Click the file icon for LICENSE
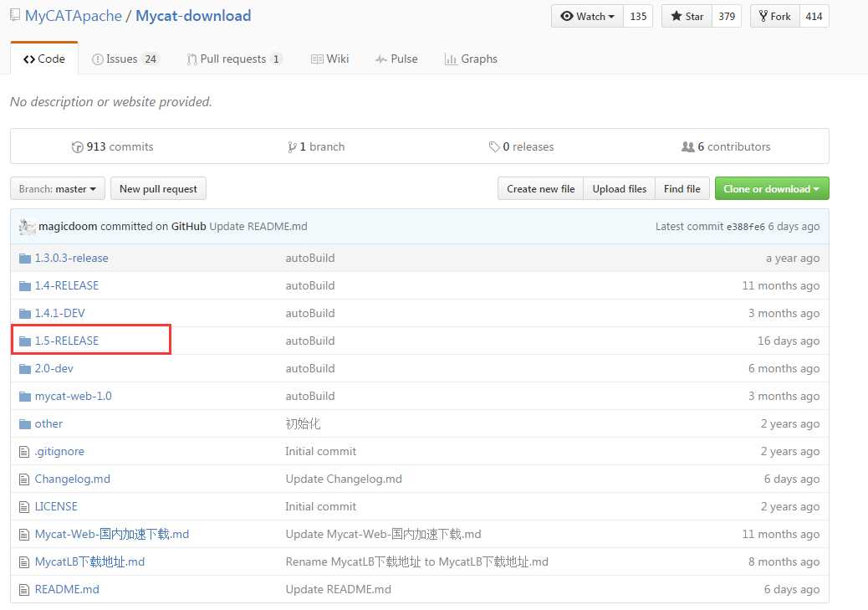The height and width of the screenshot is (610, 868). [24, 507]
